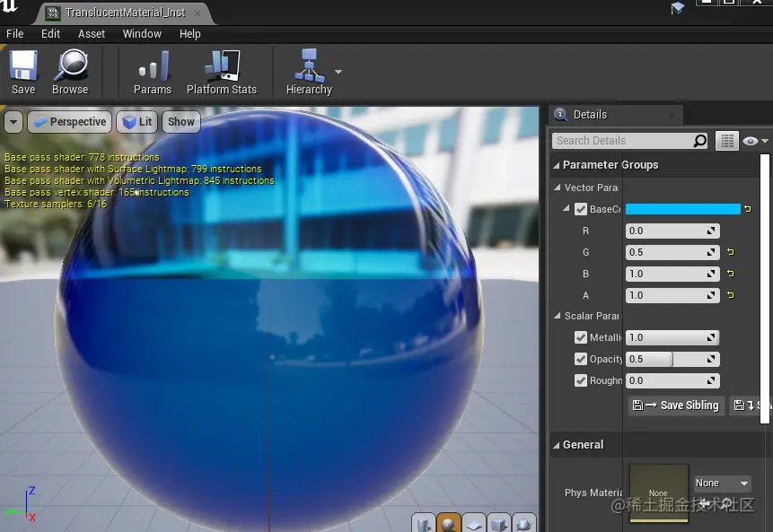Screen dimensions: 773x532
Task: Click the 'Texture samplers: 6/16' stat text
Action: (56, 204)
